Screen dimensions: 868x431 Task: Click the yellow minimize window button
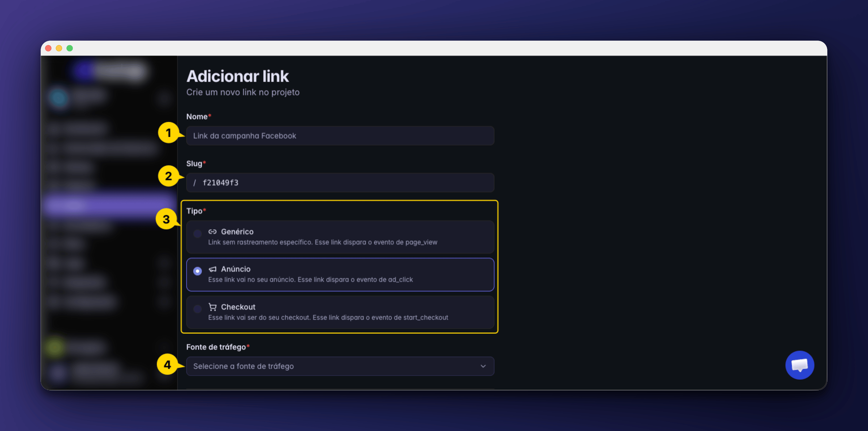(59, 48)
